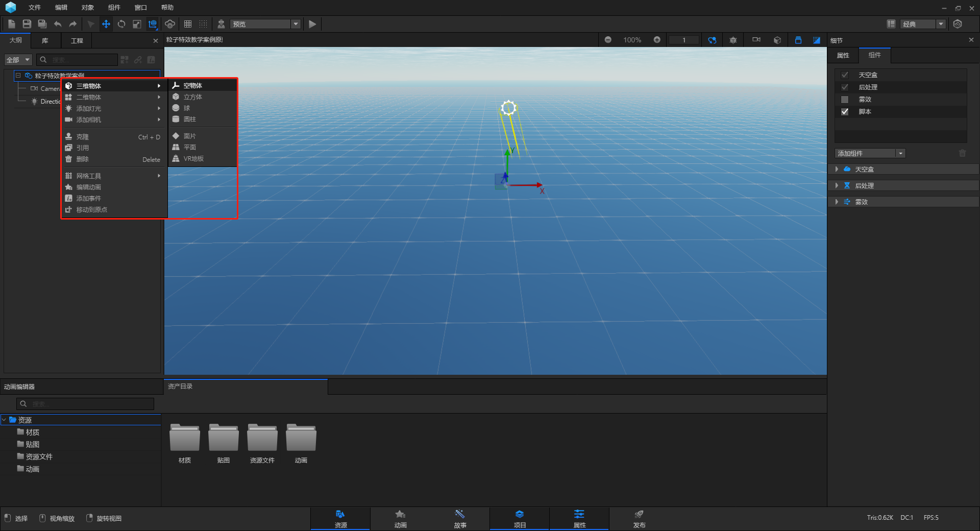
Task: Click the 3D cube view icon
Action: tap(777, 40)
